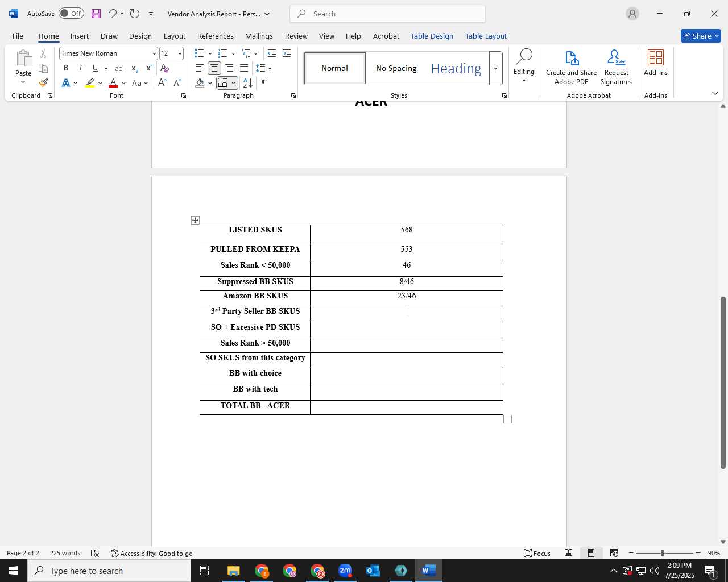The width and height of the screenshot is (728, 582).
Task: Switch to Read Mode view
Action: [x=569, y=553]
